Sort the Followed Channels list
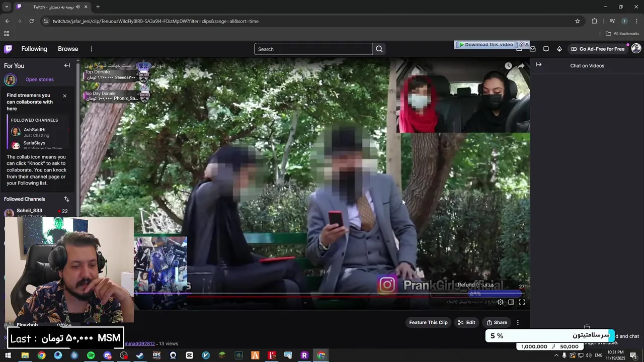Screen dimensions: 644x362 (x=66, y=199)
